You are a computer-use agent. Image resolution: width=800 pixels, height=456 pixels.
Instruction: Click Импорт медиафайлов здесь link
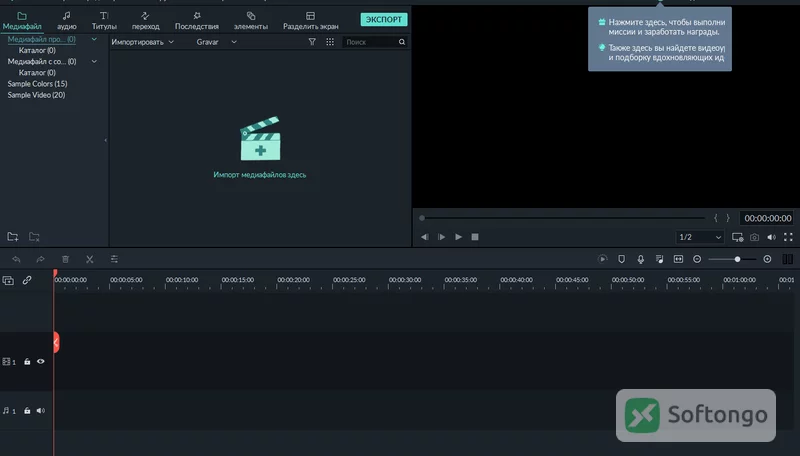(x=260, y=174)
